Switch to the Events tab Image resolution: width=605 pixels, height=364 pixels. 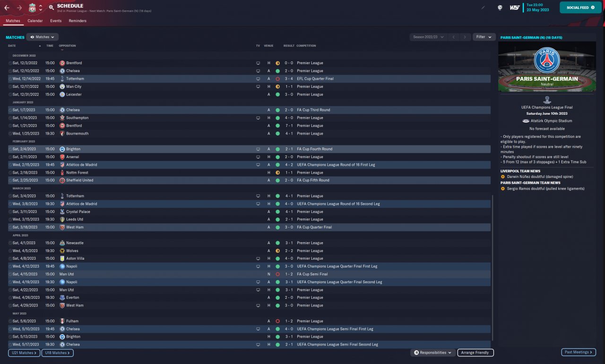point(56,21)
